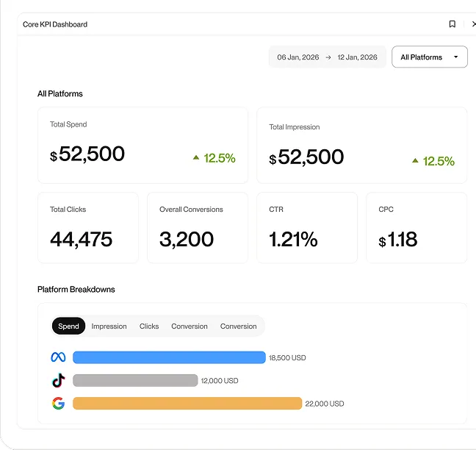Set end date 12 Jan, 2026
This screenshot has height=450, width=476.
357,57
